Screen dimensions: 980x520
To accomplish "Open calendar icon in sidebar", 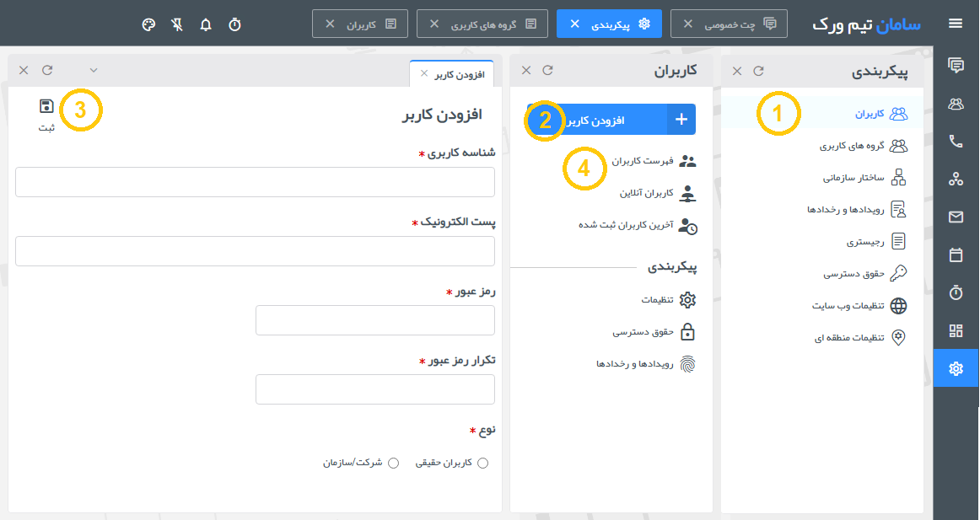I will point(956,255).
